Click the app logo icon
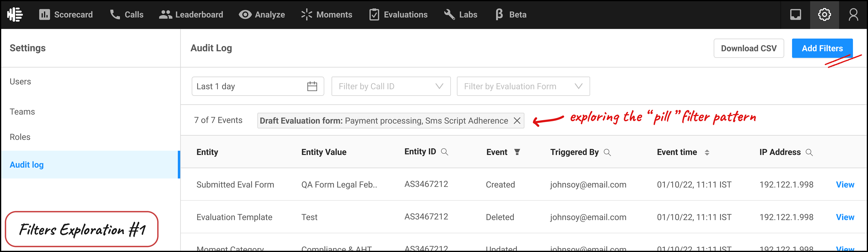868x252 pixels. click(x=15, y=14)
